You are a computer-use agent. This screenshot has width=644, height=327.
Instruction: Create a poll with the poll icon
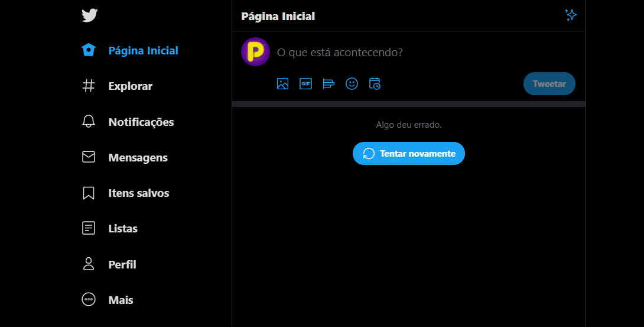(328, 84)
